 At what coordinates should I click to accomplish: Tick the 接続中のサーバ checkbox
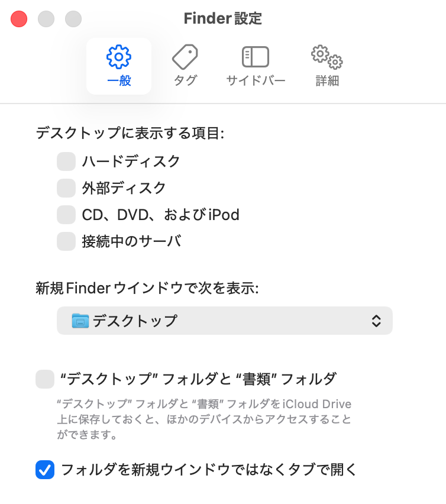(x=66, y=241)
